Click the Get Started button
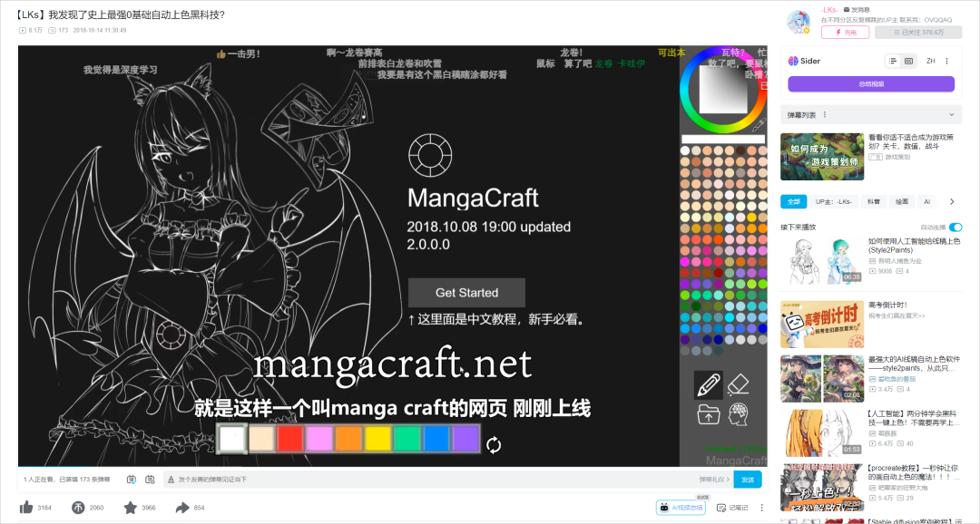This screenshot has height=524, width=980. (466, 292)
